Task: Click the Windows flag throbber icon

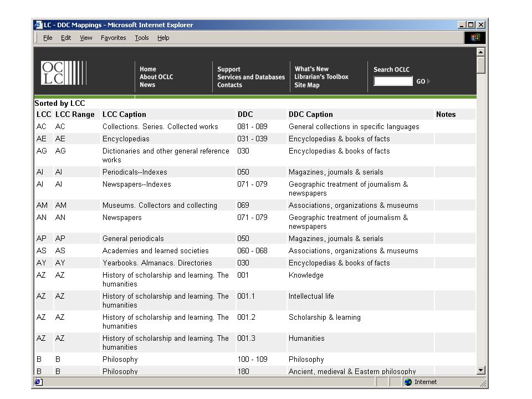Action: pyautogui.click(x=475, y=38)
